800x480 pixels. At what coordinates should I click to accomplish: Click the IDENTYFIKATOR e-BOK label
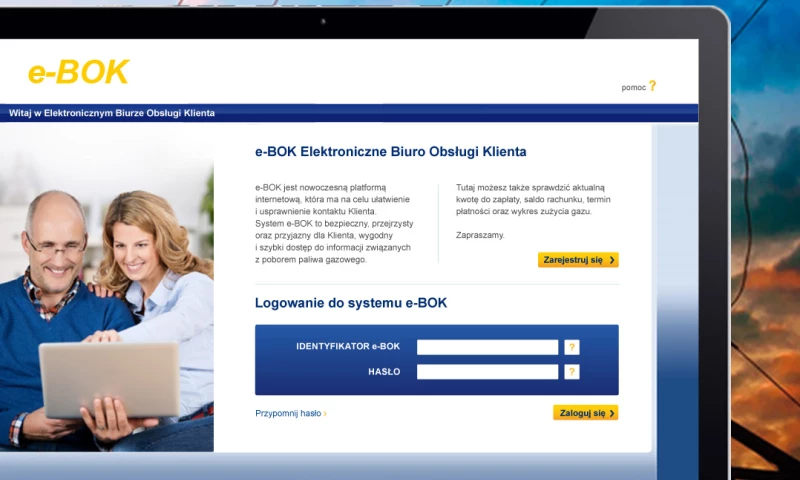[347, 347]
